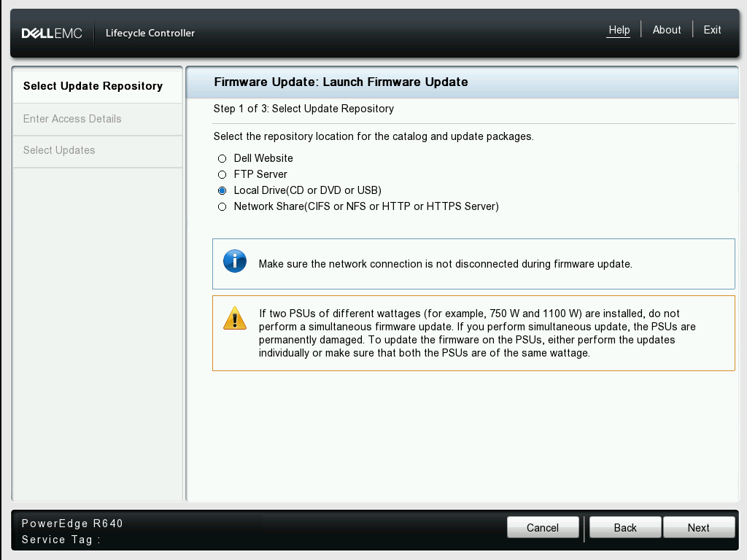This screenshot has width=747, height=560.
Task: Click the Select Updates step
Action: (59, 151)
